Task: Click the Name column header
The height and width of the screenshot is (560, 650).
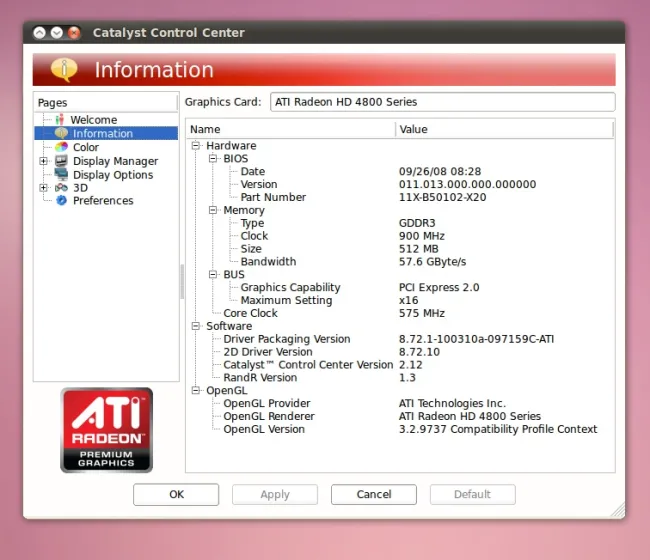Action: point(290,129)
